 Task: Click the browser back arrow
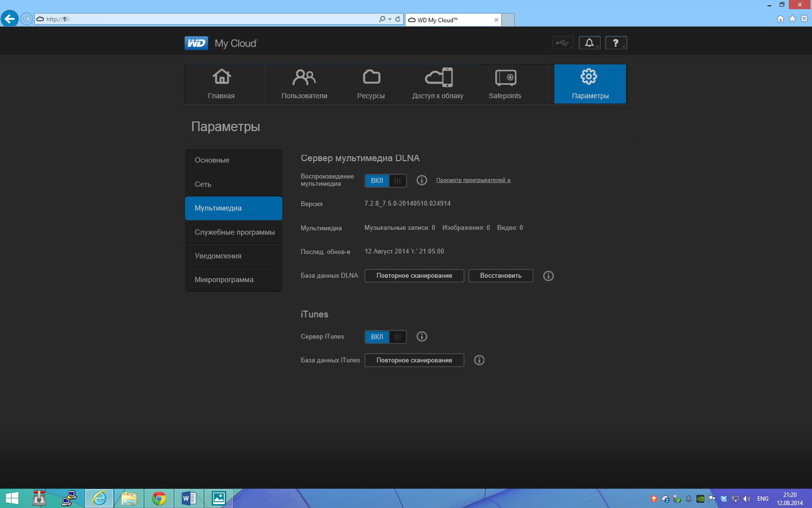[x=10, y=19]
